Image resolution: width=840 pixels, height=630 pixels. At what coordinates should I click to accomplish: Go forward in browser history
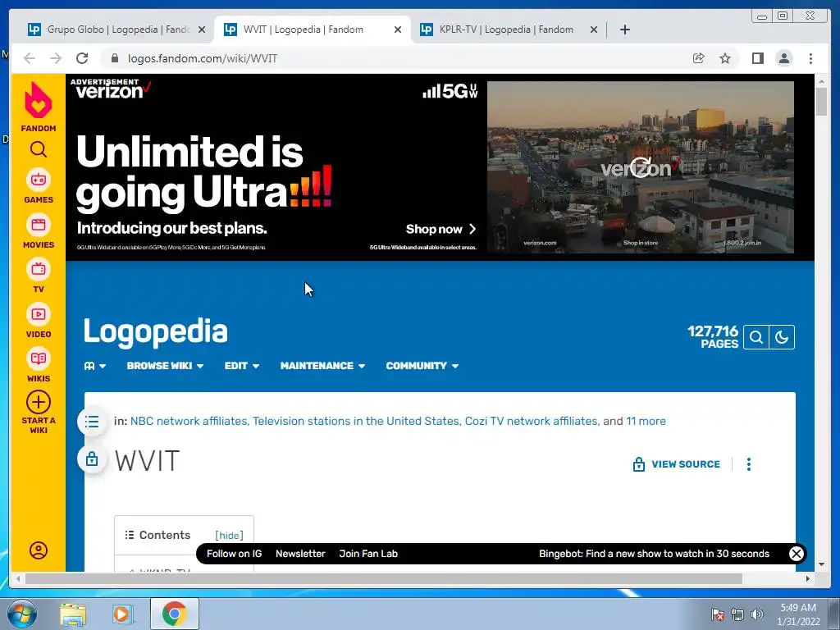(x=56, y=58)
